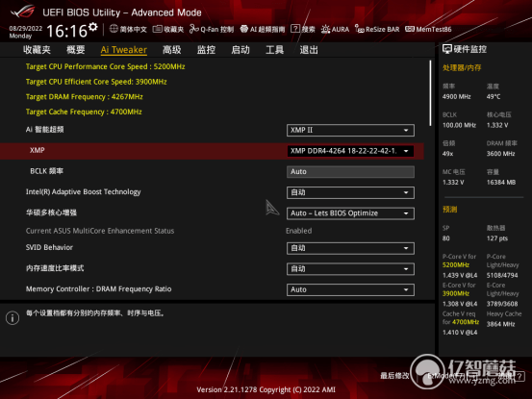Click the 16:16 clock display
This screenshot has width=532, height=399.
coord(67,31)
